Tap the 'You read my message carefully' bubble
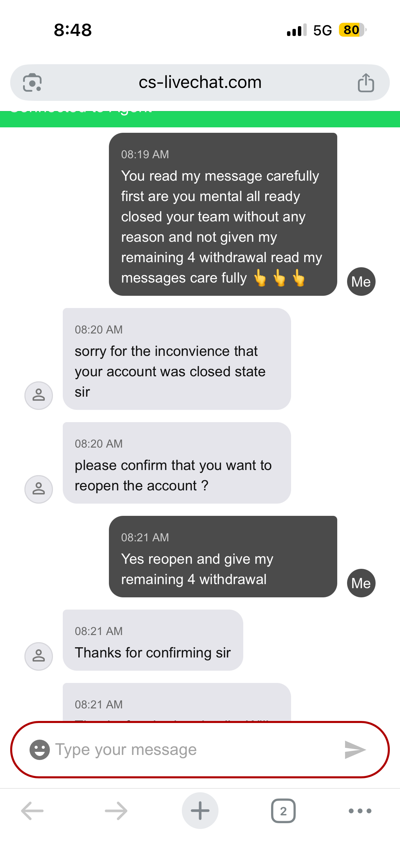Screen dimensions: 400x868 point(223,215)
